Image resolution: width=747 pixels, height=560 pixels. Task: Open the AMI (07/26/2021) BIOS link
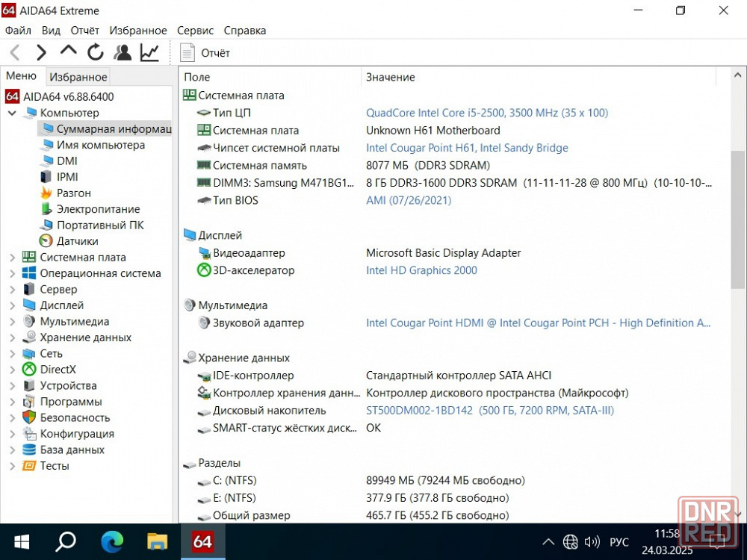point(409,200)
